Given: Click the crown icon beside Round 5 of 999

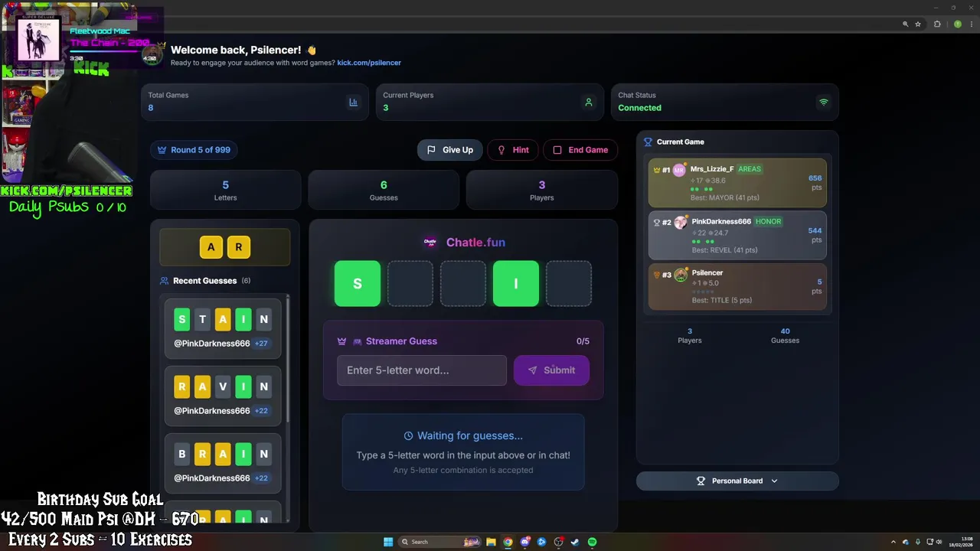Looking at the screenshot, I should pos(162,150).
